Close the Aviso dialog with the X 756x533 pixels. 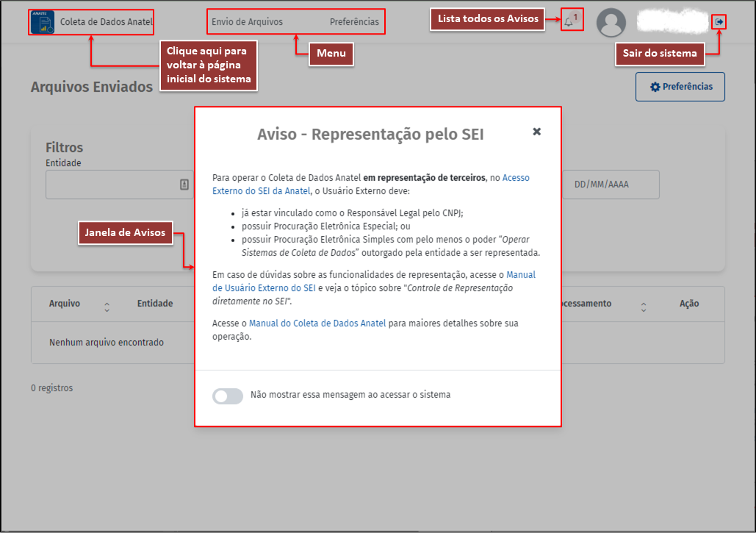coord(536,132)
